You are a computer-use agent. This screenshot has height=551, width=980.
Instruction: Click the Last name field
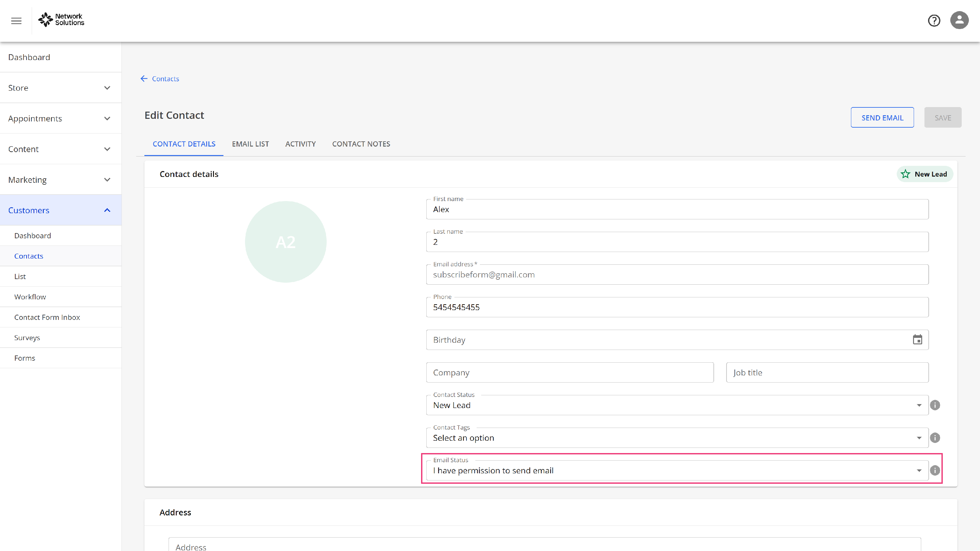[677, 242]
